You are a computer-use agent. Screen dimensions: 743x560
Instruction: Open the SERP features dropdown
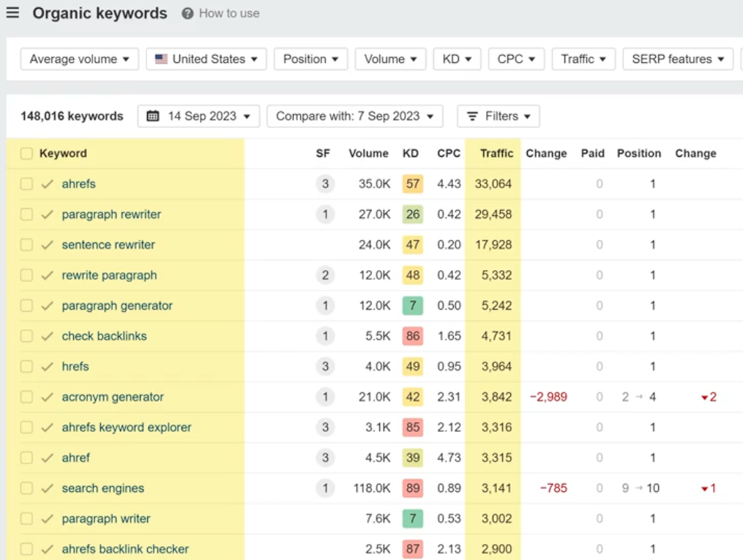(x=678, y=59)
